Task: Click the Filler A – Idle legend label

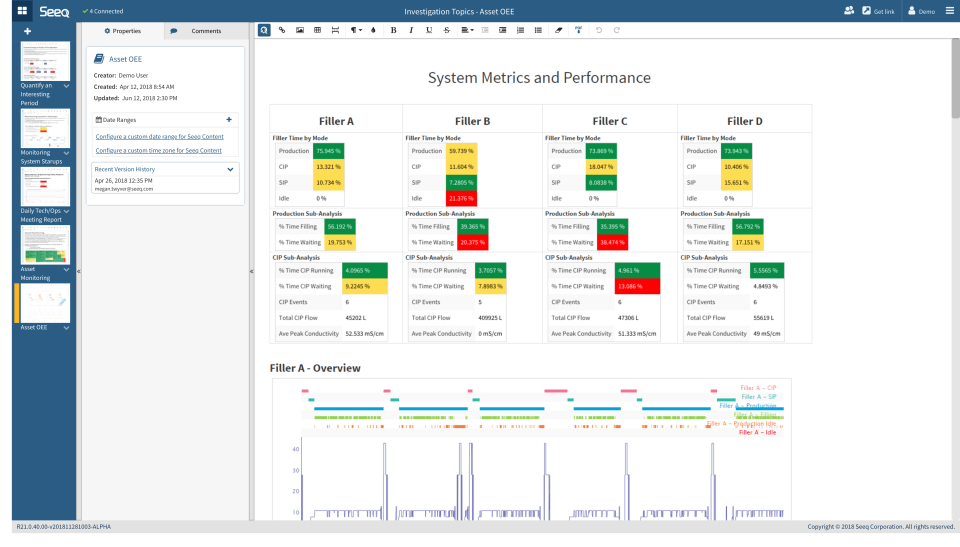Action: [757, 432]
